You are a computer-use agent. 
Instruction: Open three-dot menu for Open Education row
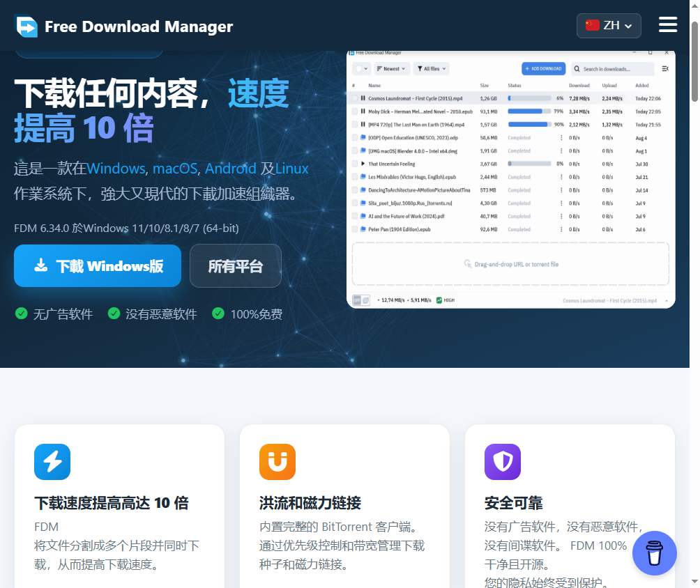561,137
